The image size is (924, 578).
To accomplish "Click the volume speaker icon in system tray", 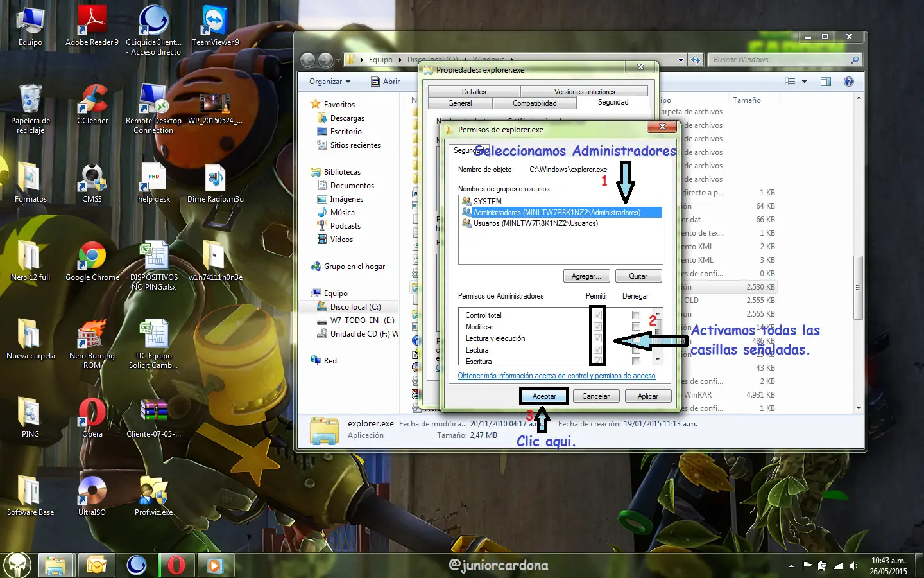I will point(853,566).
